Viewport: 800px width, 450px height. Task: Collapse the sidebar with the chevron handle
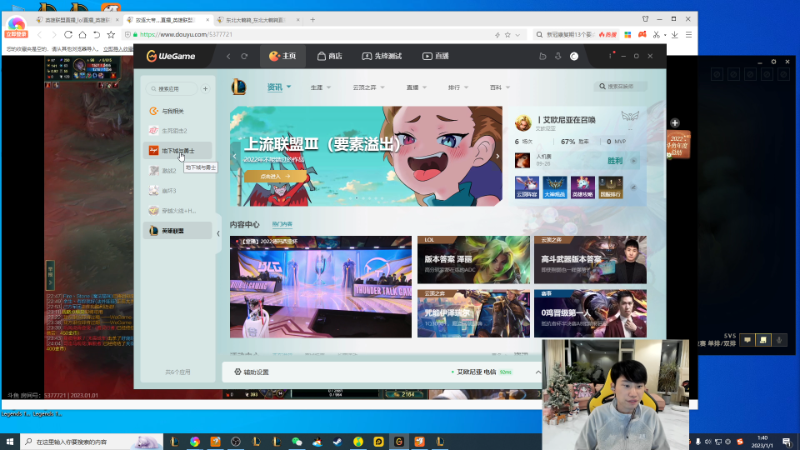[x=218, y=234]
